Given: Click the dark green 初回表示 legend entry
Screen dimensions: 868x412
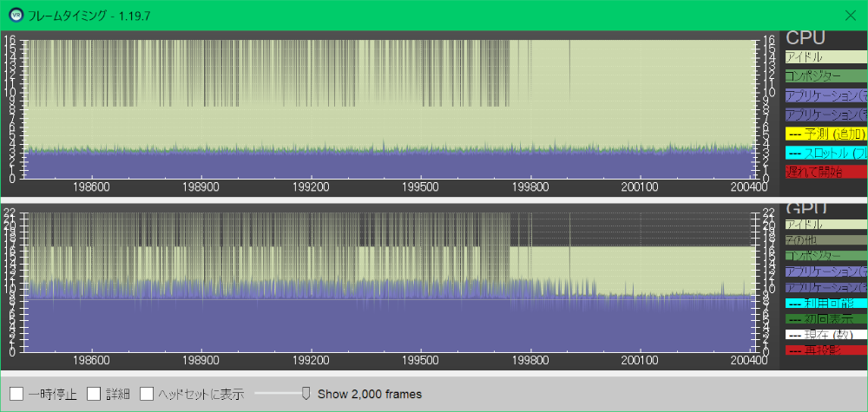Looking at the screenshot, I should (x=825, y=318).
